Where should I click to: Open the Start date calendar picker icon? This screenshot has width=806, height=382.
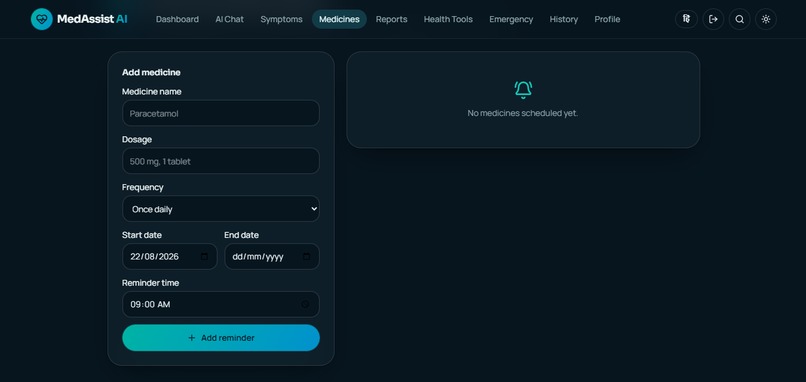pos(204,256)
